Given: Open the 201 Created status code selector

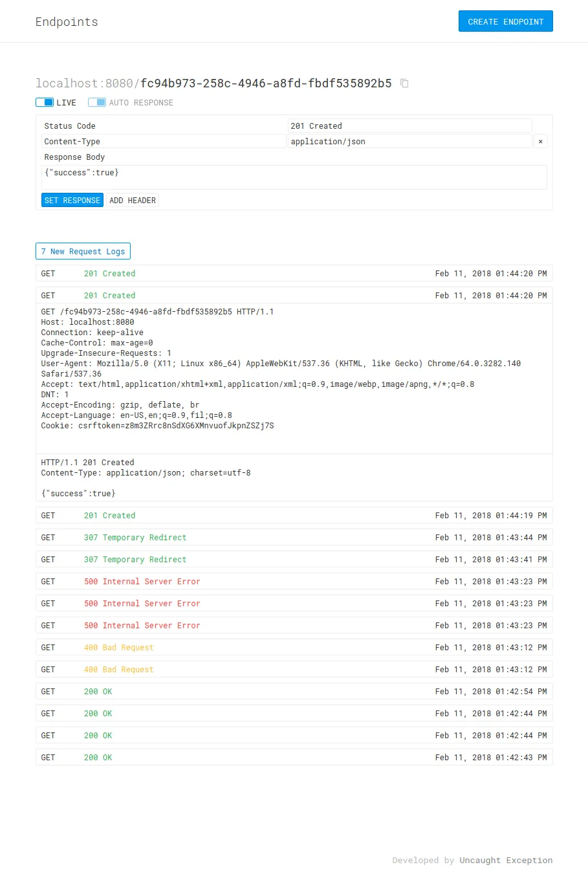Looking at the screenshot, I should [x=410, y=126].
